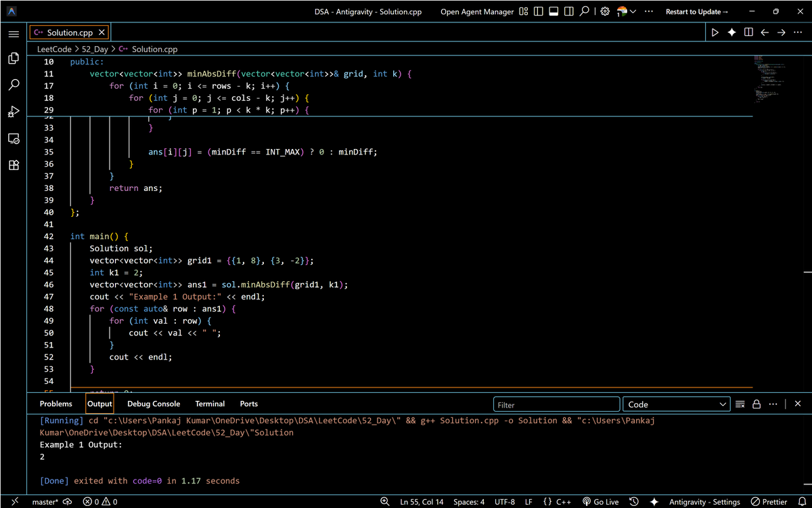Select the Output panel tab
Screen dimensions: 812x508
[99, 404]
